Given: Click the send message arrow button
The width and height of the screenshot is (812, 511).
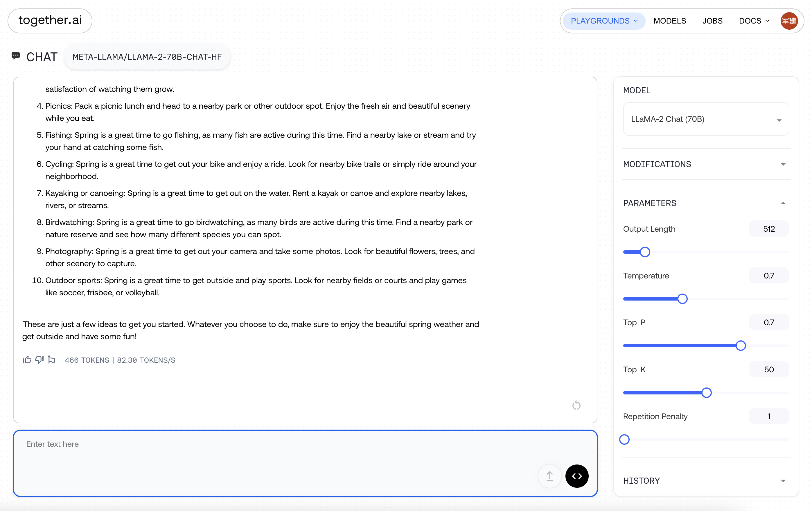Looking at the screenshot, I should click(550, 476).
